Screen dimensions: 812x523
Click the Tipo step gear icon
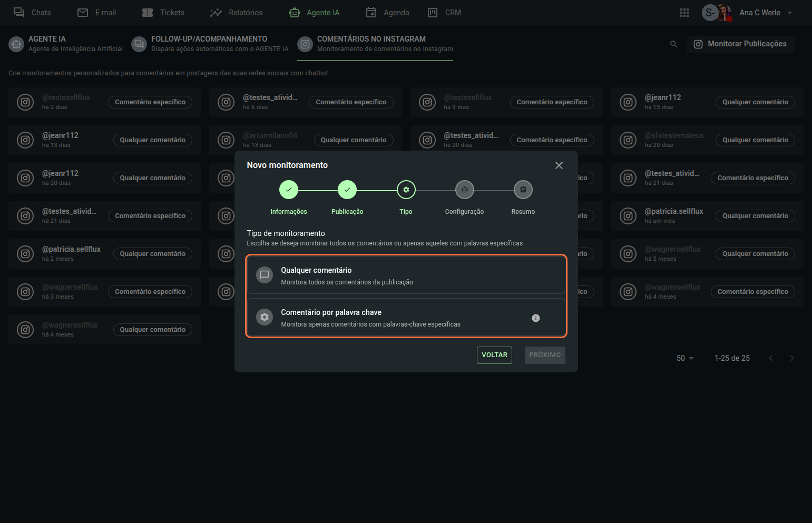(x=406, y=190)
